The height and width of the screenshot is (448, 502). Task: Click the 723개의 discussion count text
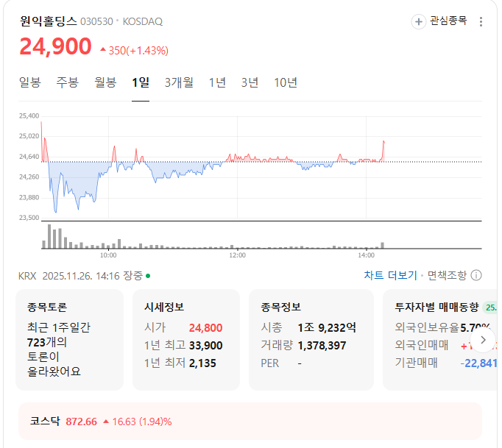pyautogui.click(x=47, y=342)
